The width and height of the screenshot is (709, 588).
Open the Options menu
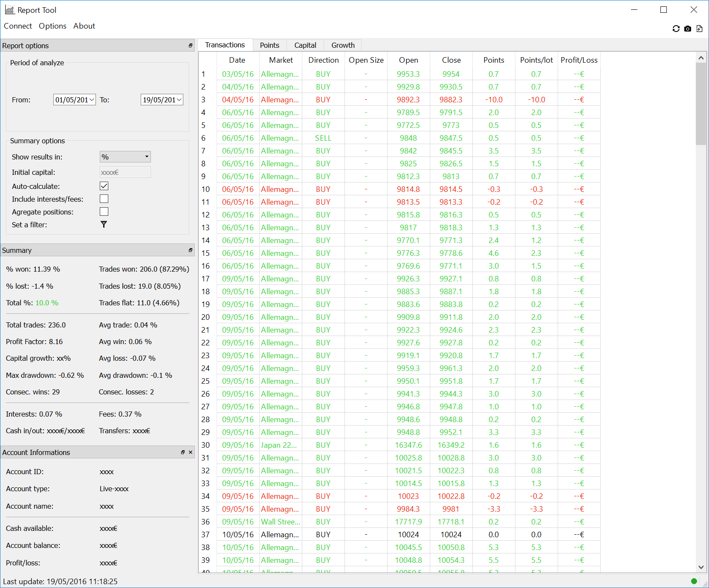click(52, 26)
